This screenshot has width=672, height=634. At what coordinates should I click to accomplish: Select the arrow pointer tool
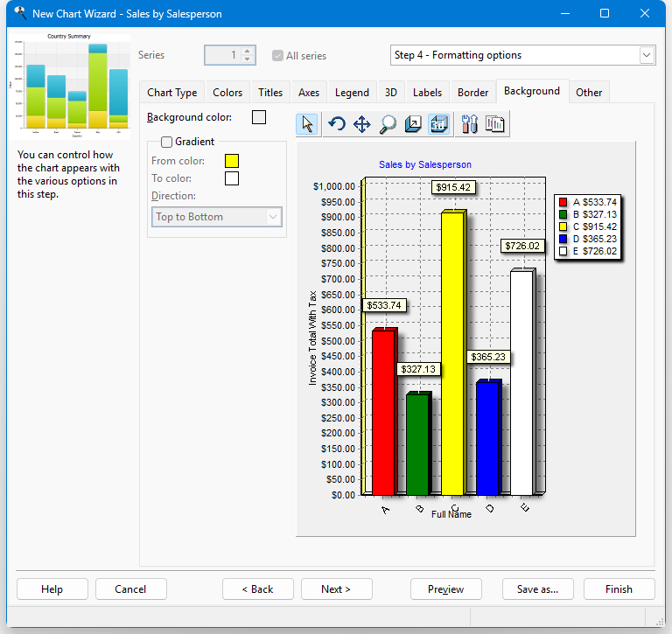click(307, 124)
